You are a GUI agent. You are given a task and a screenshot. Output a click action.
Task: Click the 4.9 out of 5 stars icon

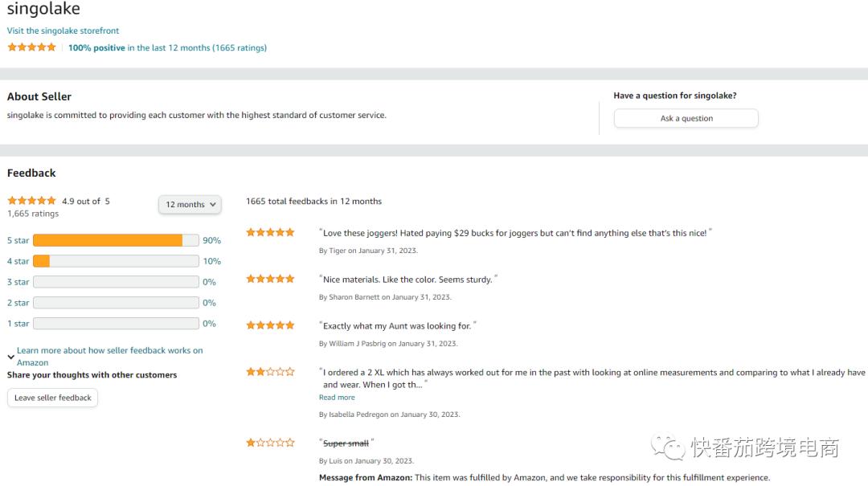point(32,201)
